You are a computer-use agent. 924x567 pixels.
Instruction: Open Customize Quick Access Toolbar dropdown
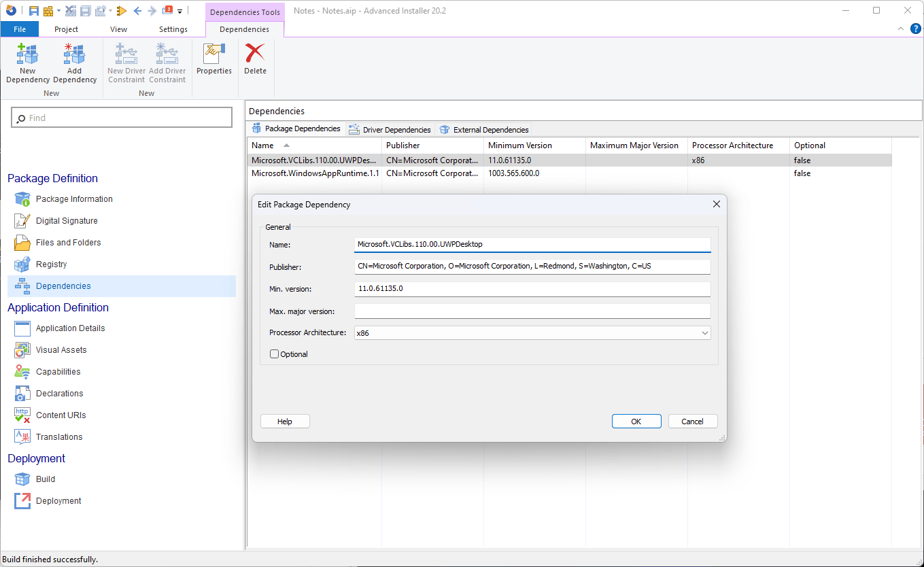(x=179, y=11)
